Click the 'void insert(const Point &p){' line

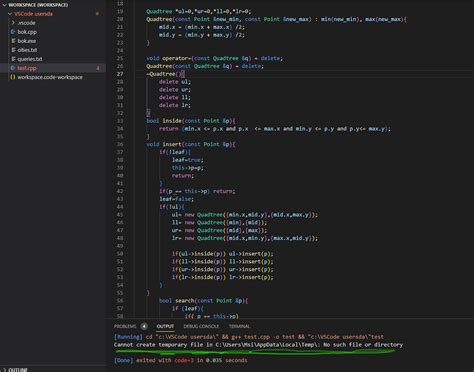(x=191, y=144)
